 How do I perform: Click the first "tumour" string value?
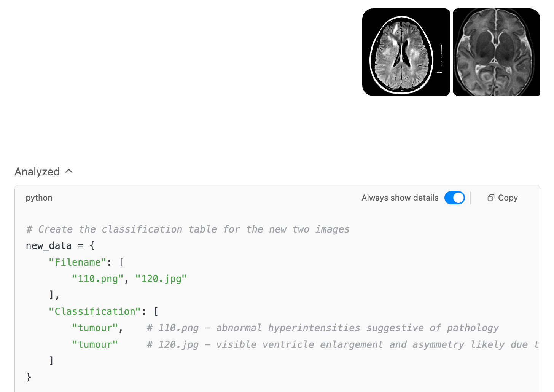(x=95, y=328)
